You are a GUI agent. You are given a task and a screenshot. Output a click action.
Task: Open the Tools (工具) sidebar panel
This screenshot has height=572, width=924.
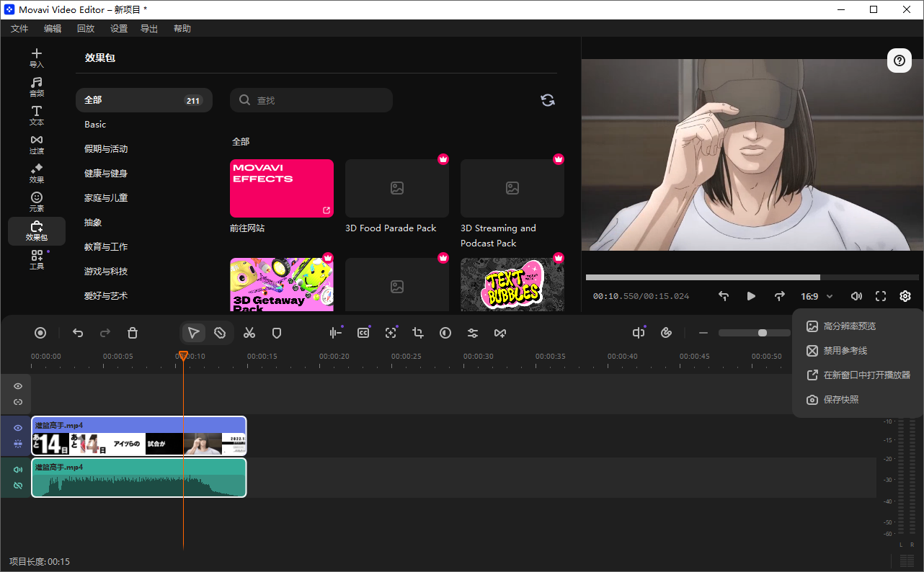point(37,260)
